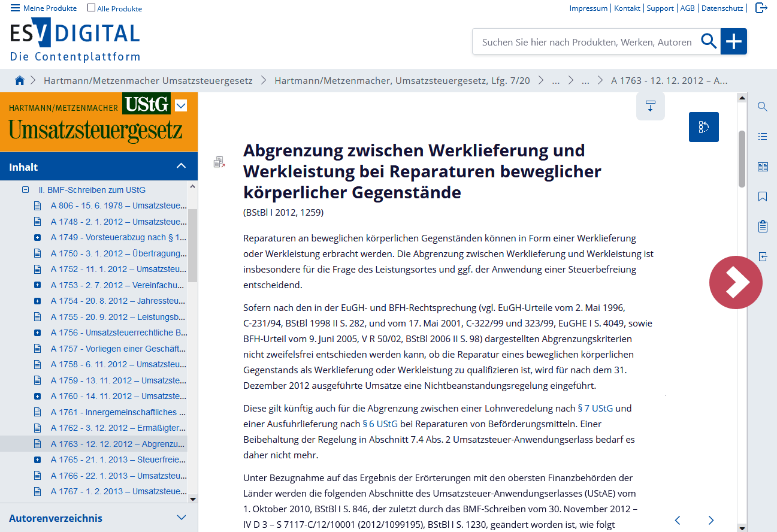Click the Inhalt tree scroll down arrow
Image resolution: width=777 pixels, height=532 pixels.
coord(192,498)
